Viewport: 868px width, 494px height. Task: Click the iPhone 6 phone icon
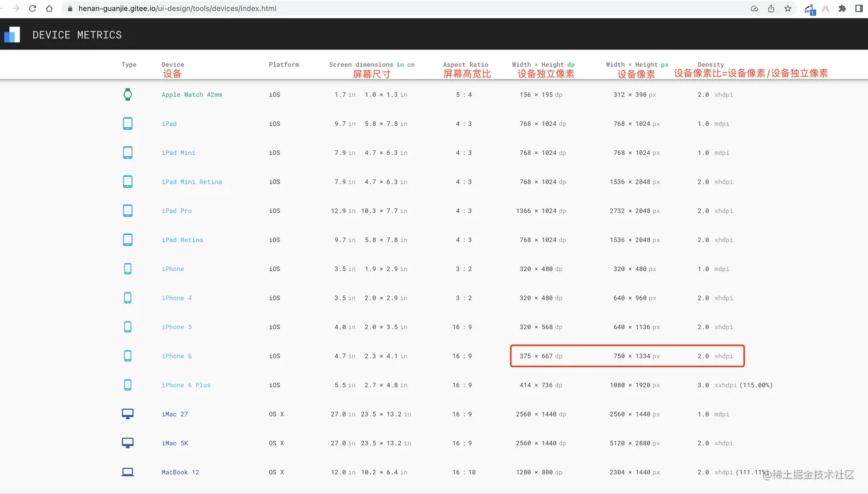(127, 356)
